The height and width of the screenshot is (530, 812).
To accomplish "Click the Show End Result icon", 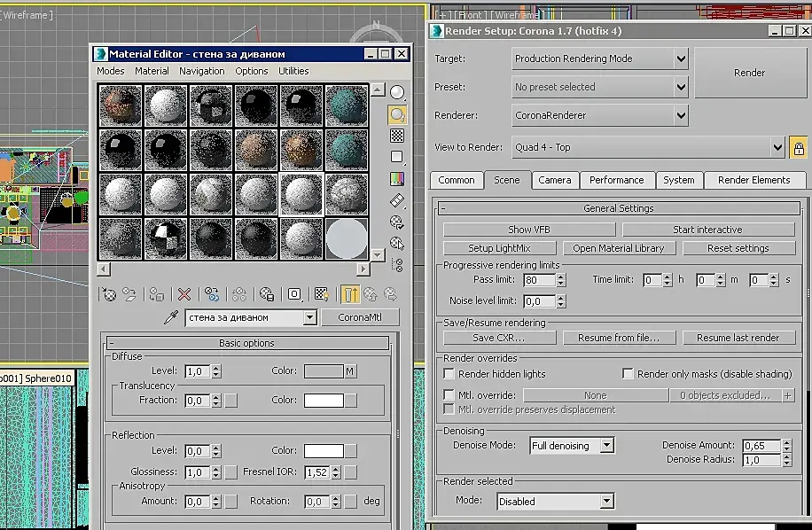I will coord(350,294).
